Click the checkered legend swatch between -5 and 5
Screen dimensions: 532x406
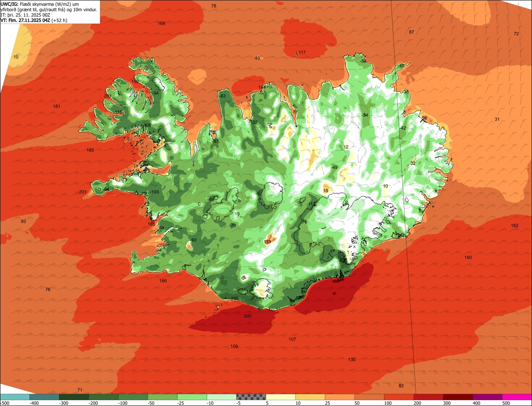[x=251, y=396]
